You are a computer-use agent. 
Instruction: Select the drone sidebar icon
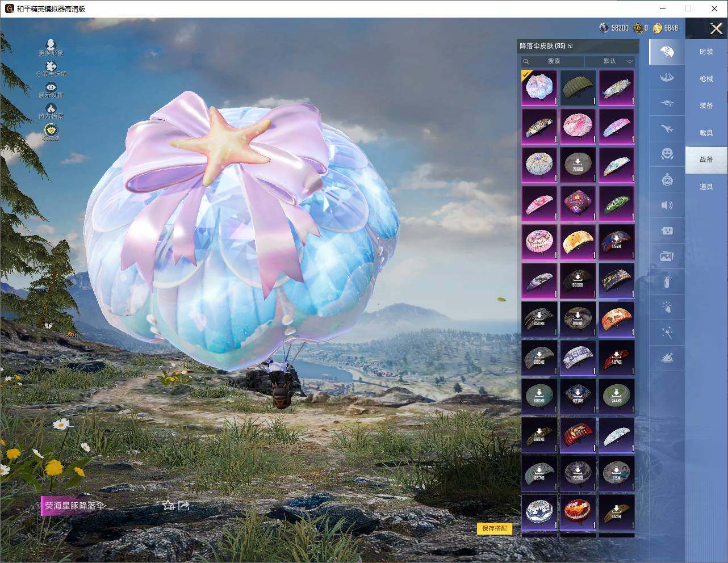coord(667,103)
